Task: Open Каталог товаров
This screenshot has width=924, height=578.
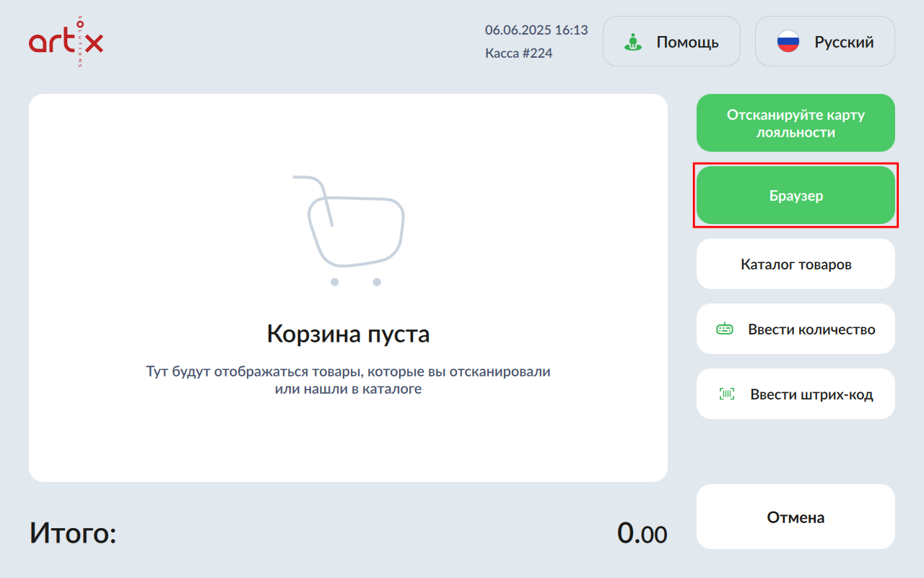Action: pos(796,264)
